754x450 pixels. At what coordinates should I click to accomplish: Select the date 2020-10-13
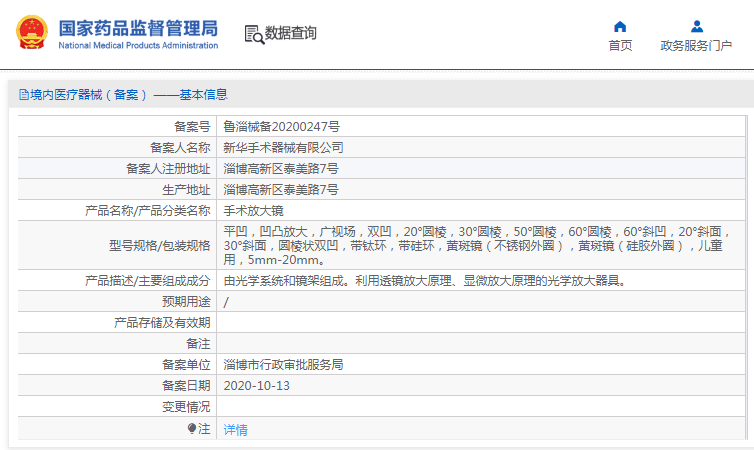coord(257,386)
